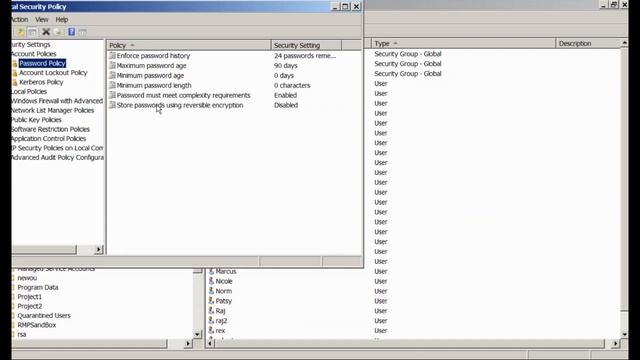640x360 pixels.
Task: Click the icon beside Store passwords using reversible encryption
Action: coord(112,105)
